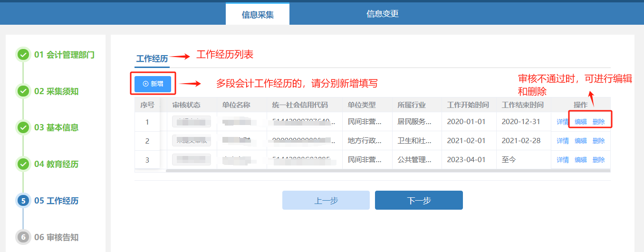Click the 新增 button to add experience
This screenshot has width=644, height=252.
coord(153,84)
